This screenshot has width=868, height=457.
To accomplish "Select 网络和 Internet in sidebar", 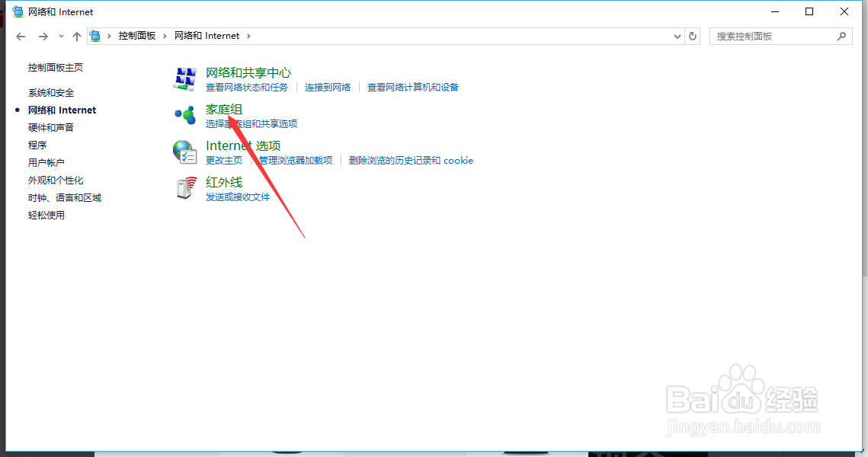I will [x=62, y=110].
